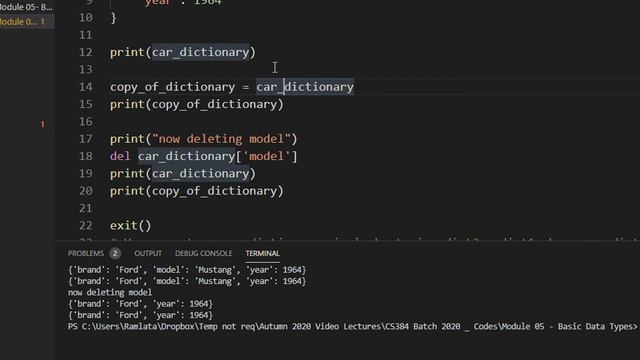Click the 'model' key string on line 18
Image resolution: width=640 pixels, height=360 pixels.
point(267,156)
